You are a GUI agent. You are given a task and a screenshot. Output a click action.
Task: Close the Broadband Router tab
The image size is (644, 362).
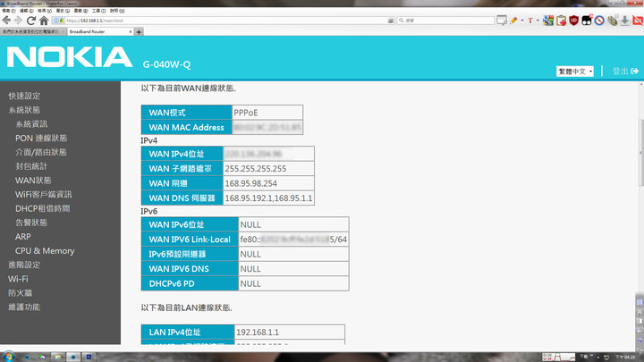[131, 31]
